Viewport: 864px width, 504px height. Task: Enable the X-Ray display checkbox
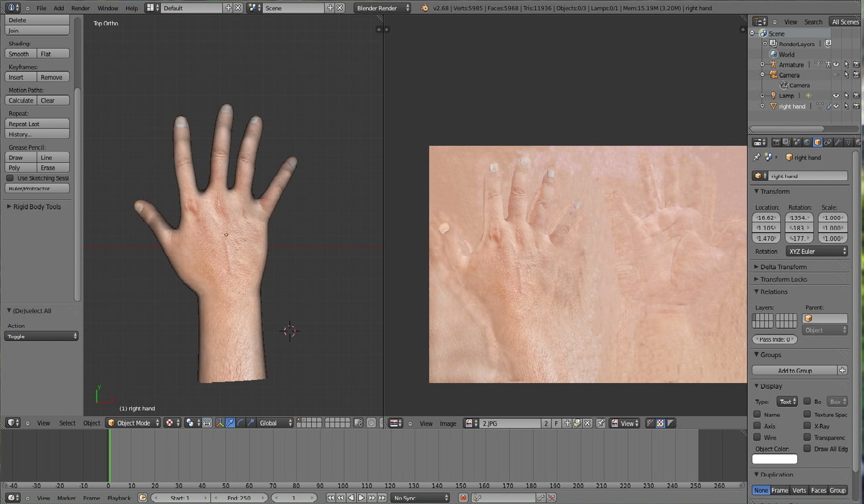(x=807, y=426)
